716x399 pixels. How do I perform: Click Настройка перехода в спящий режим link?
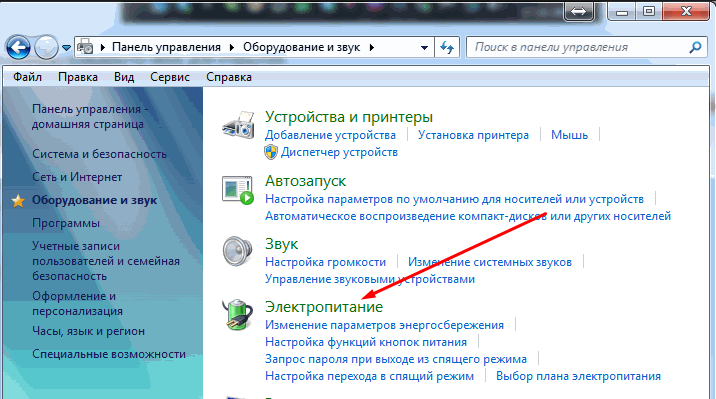369,376
